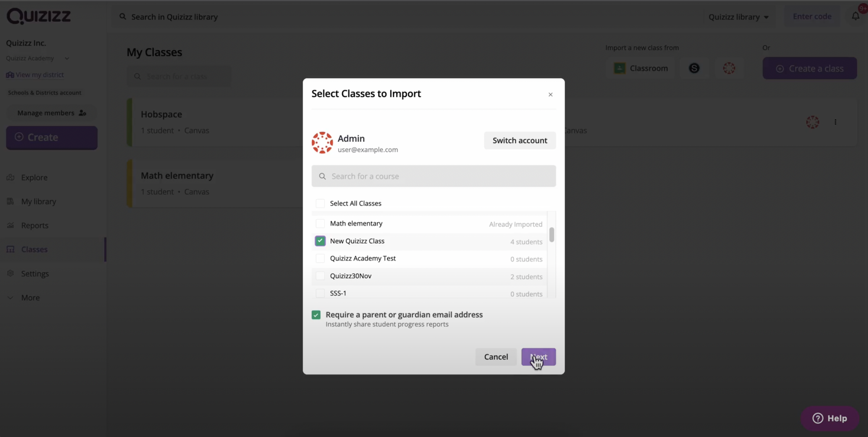Open Hobspace class three-dot options menu

[835, 122]
